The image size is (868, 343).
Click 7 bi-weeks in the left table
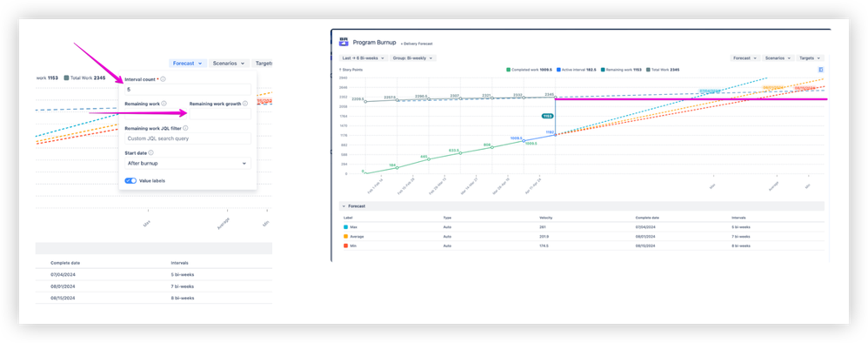(x=183, y=286)
